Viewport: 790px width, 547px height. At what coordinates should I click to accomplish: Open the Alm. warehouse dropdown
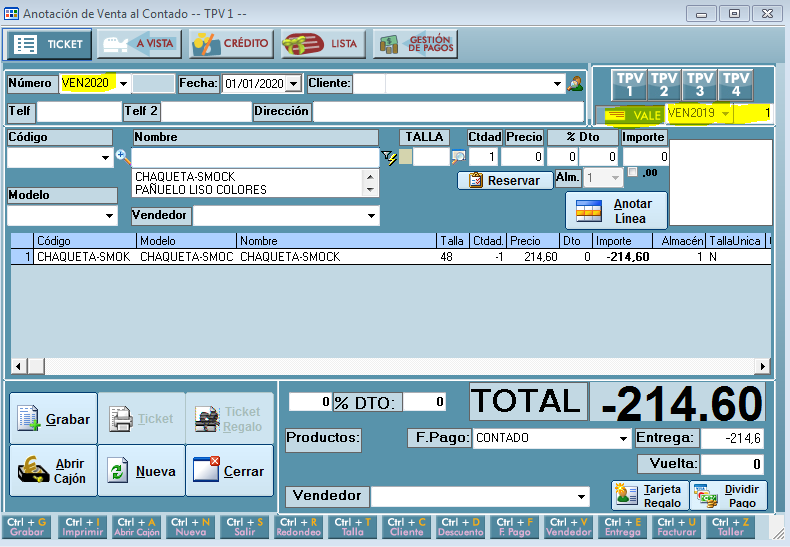click(x=615, y=178)
